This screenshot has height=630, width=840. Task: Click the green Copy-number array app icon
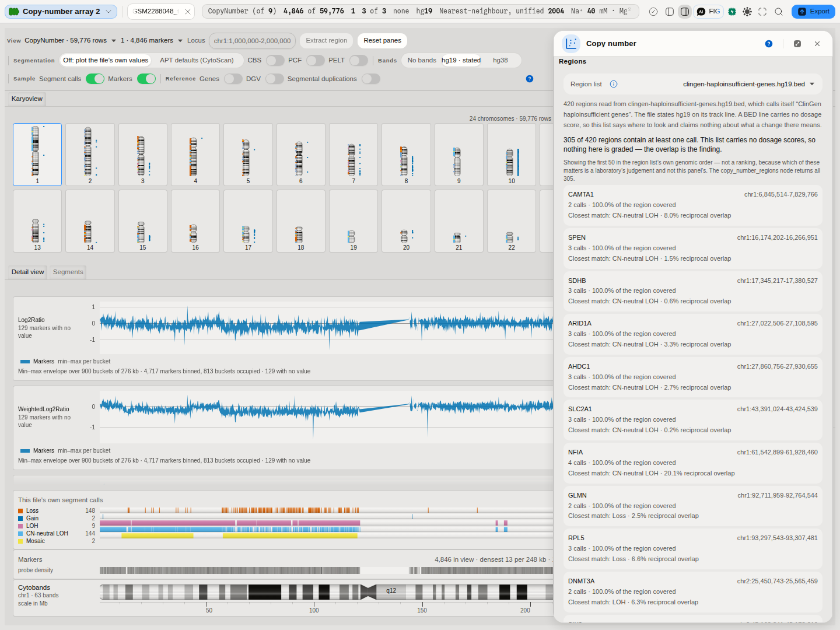click(14, 12)
